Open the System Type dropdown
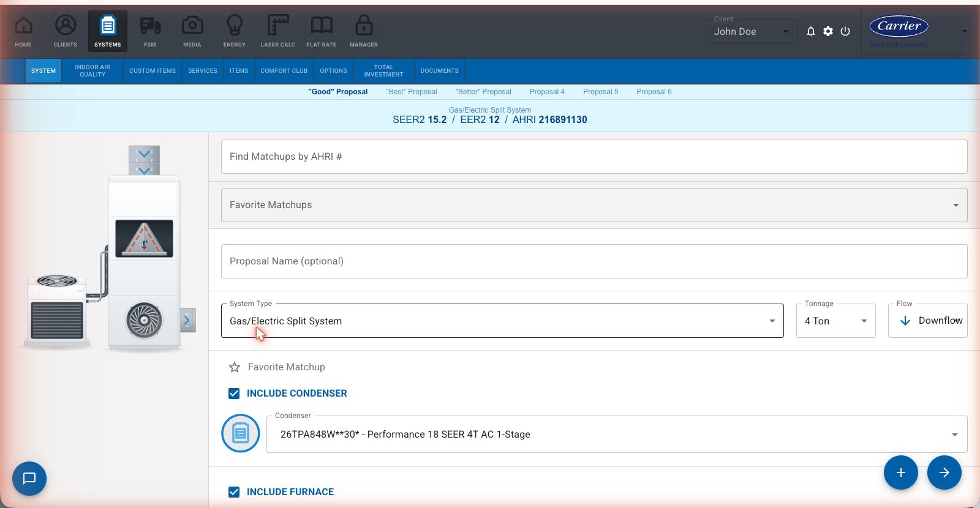 [x=502, y=321]
